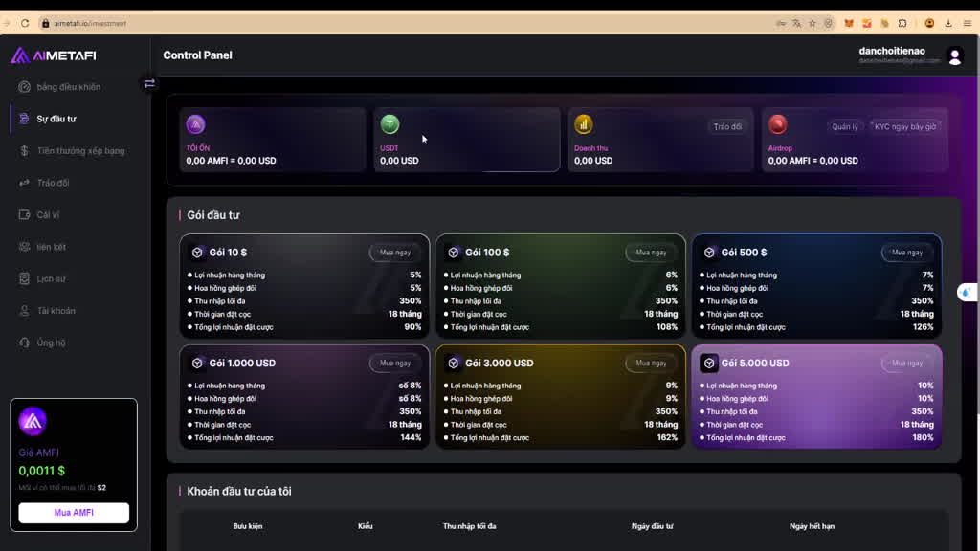Image resolution: width=980 pixels, height=551 pixels.
Task: Open the 'bảng điều khiển' dashboard menu
Action: point(68,87)
